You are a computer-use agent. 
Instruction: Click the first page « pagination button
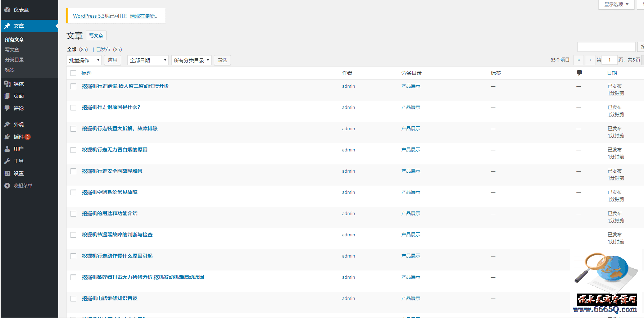pyautogui.click(x=579, y=60)
